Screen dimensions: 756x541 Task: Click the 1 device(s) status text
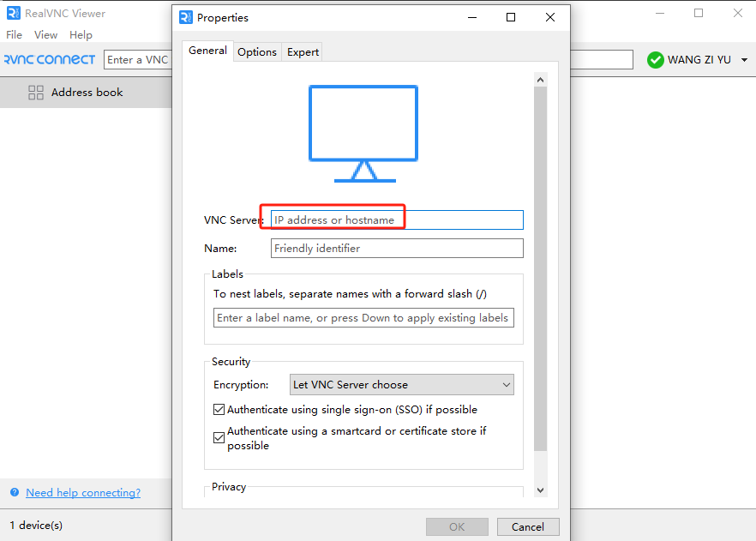(x=36, y=525)
